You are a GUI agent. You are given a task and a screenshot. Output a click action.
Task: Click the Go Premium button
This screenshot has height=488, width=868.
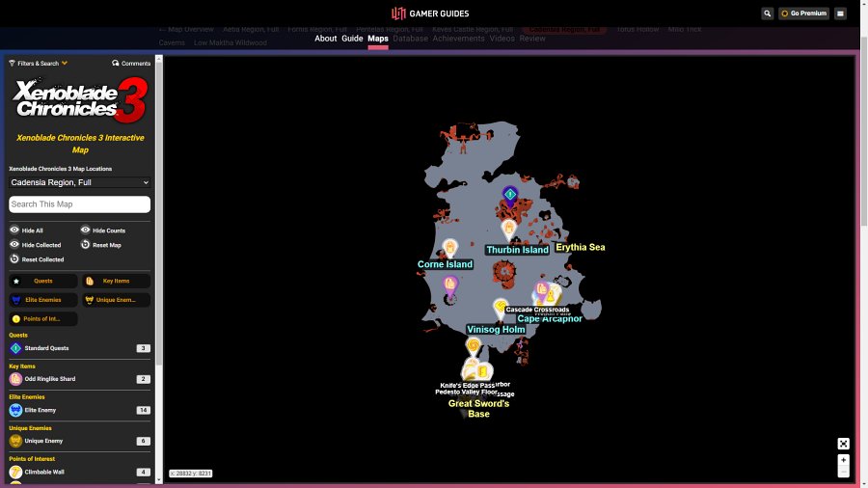803,14
